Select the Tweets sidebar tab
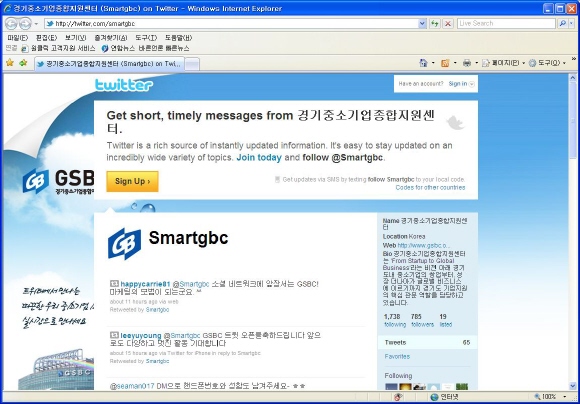This screenshot has height=404, width=580. coord(428,343)
